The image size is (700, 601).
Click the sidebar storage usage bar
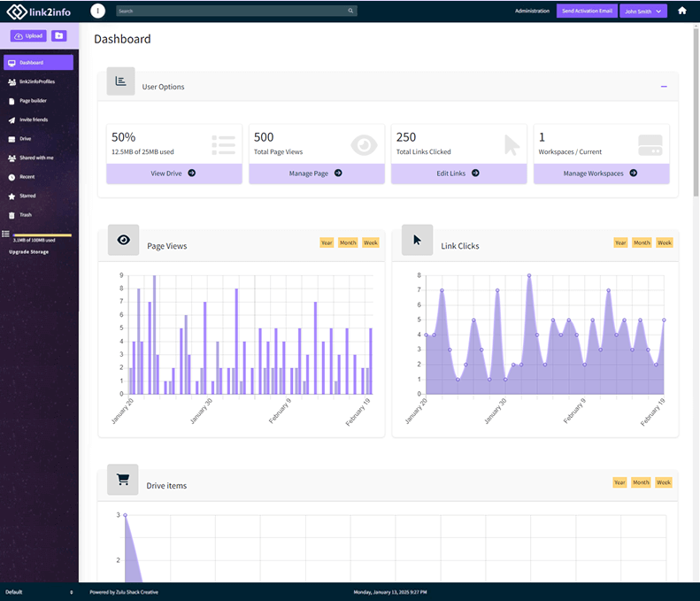(x=42, y=235)
